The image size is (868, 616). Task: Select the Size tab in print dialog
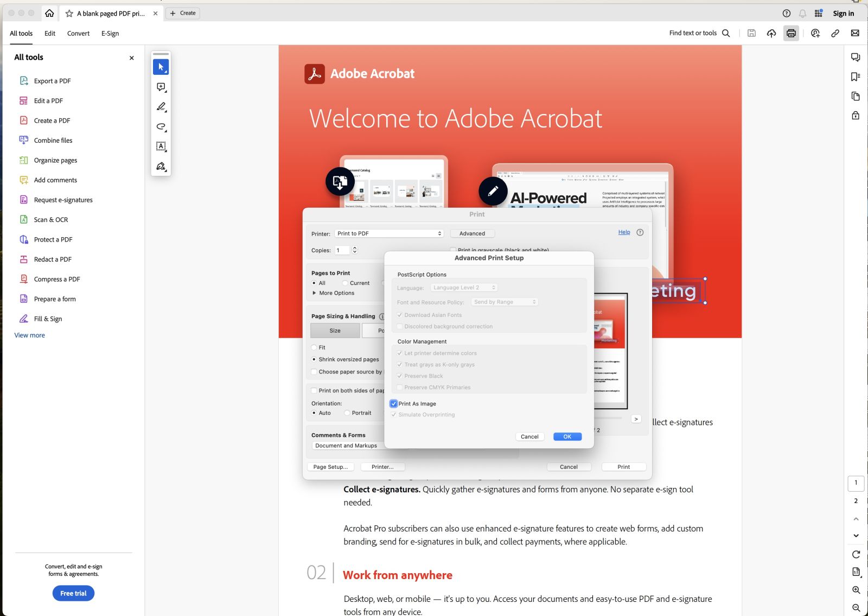pyautogui.click(x=335, y=331)
